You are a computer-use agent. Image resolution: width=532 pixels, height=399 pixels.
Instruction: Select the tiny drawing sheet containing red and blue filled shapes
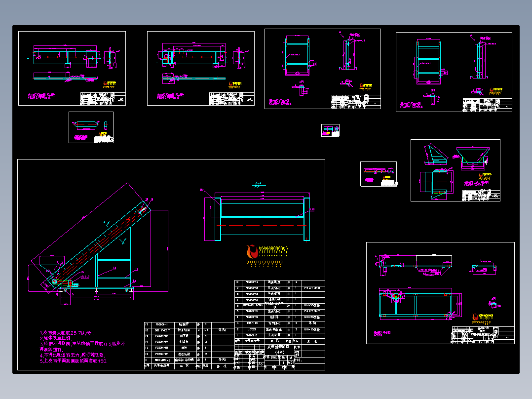[330, 130]
